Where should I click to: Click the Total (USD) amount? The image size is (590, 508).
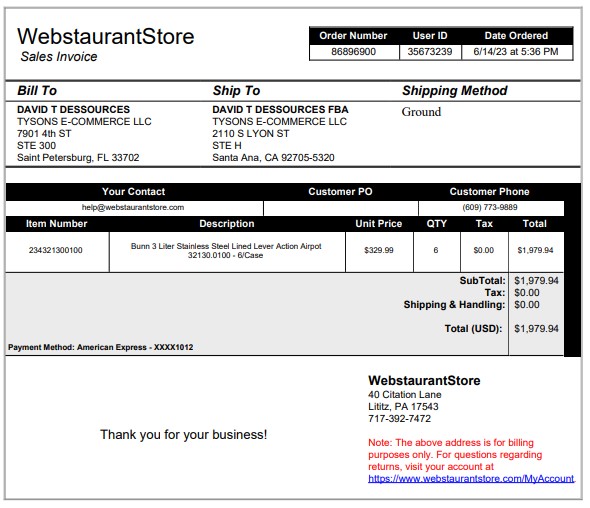(x=536, y=329)
